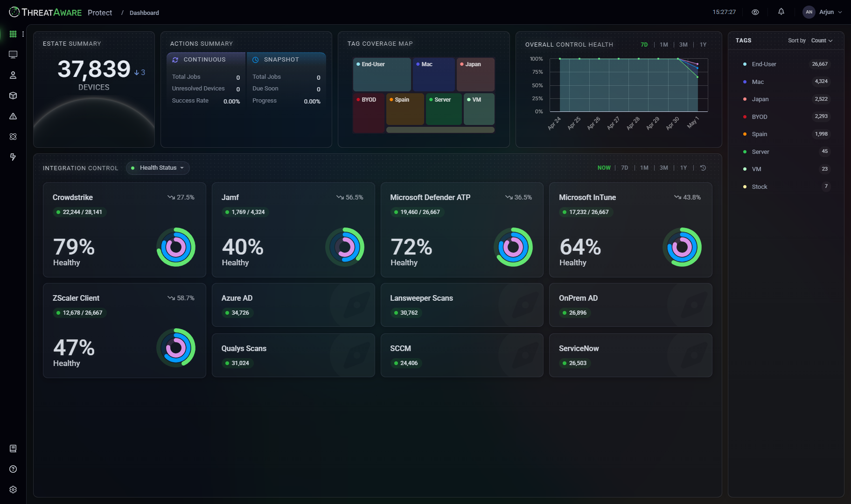Click the coverage map horizontal scrollbar
This screenshot has height=504, width=851.
click(x=440, y=130)
